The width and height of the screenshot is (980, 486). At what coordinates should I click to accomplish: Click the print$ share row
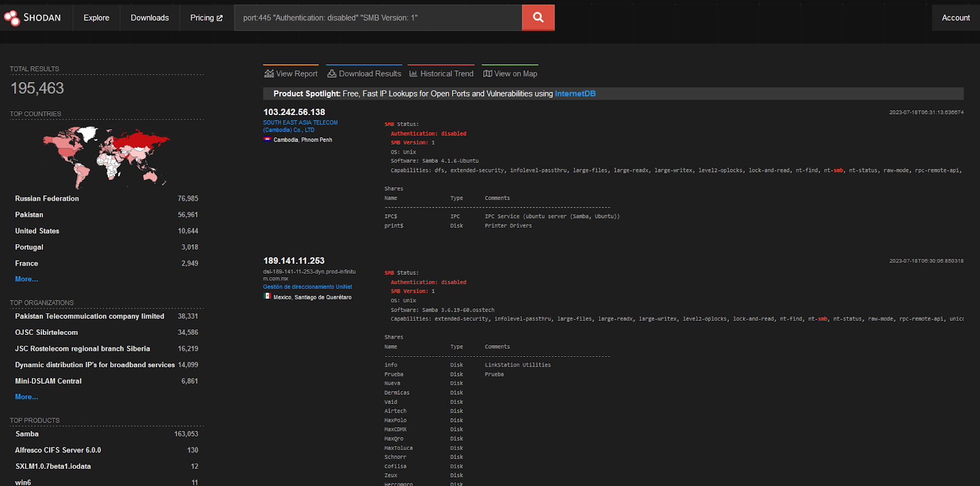458,226
